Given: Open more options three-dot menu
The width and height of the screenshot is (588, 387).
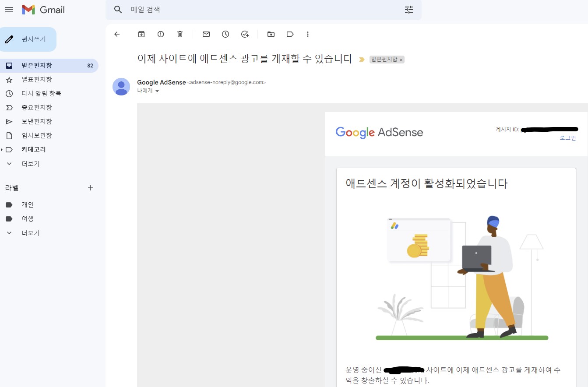Looking at the screenshot, I should (308, 34).
